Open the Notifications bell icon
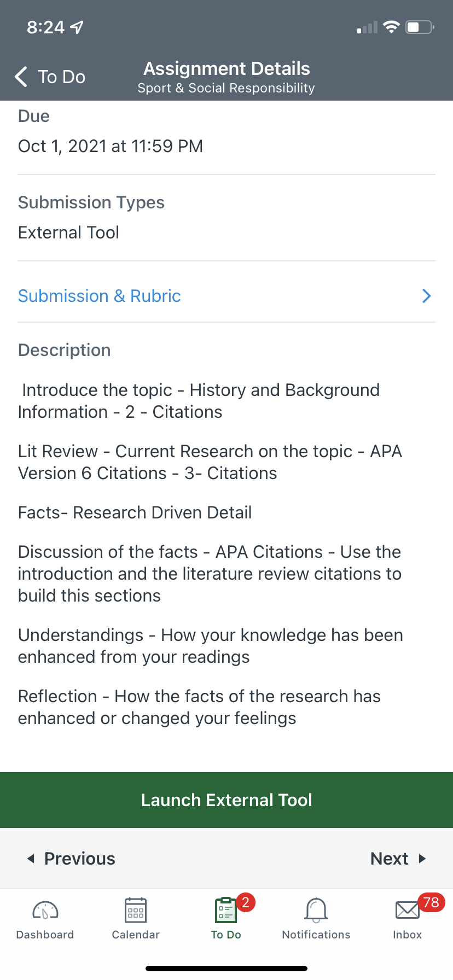This screenshot has width=453, height=980. [316, 911]
